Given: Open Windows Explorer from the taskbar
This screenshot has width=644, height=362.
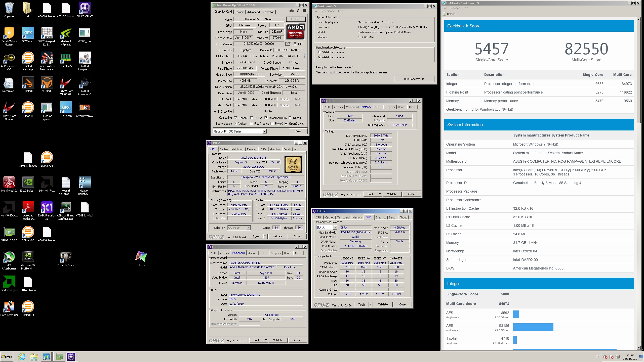Looking at the screenshot, I should click(34, 356).
